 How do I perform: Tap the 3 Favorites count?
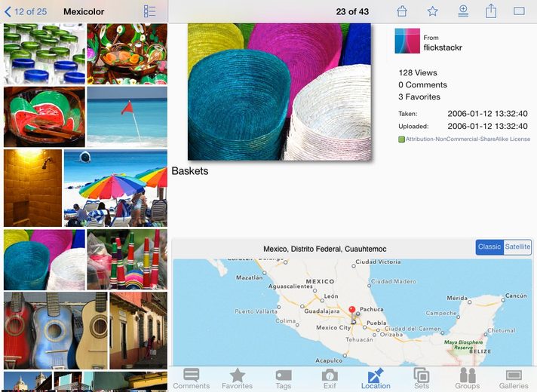click(419, 96)
